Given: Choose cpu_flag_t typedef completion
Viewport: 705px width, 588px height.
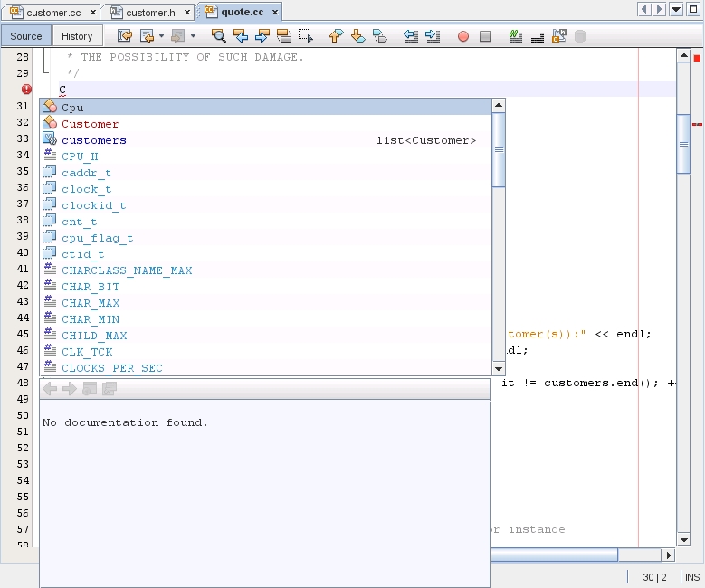Looking at the screenshot, I should tap(266, 238).
